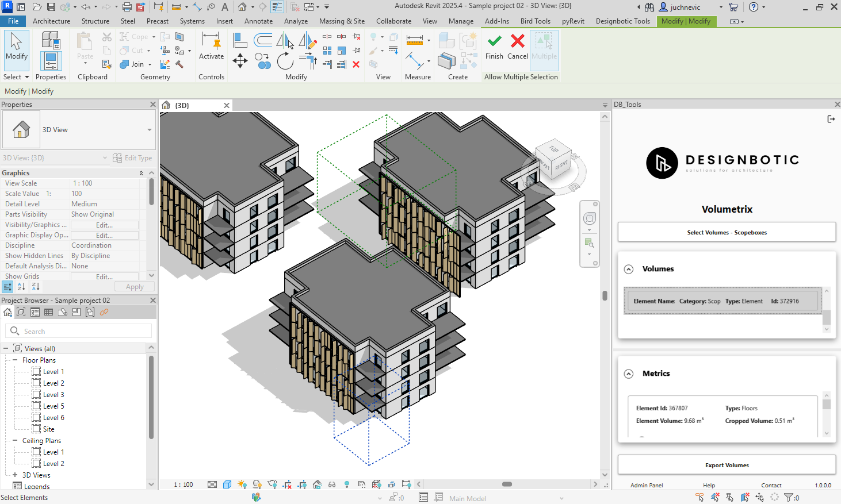Toggle Thin Lines in quick access toolbar
This screenshot has width=841, height=504.
point(277,7)
